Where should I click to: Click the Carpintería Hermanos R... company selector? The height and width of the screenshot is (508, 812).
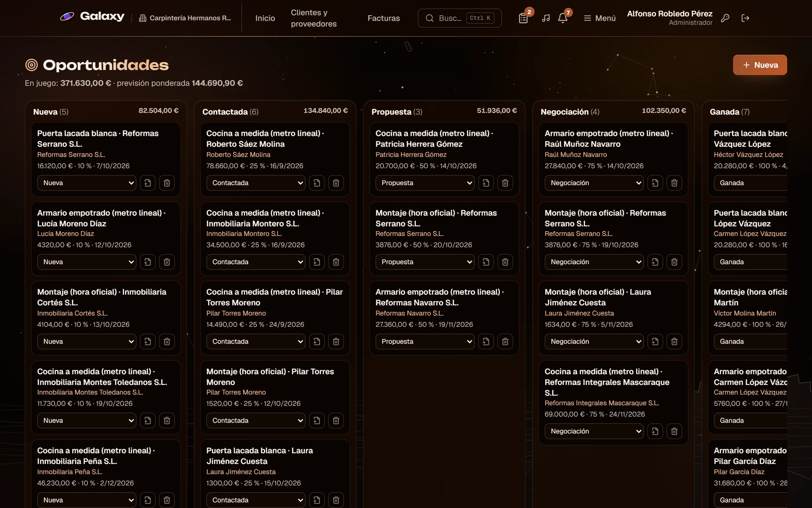coord(185,18)
